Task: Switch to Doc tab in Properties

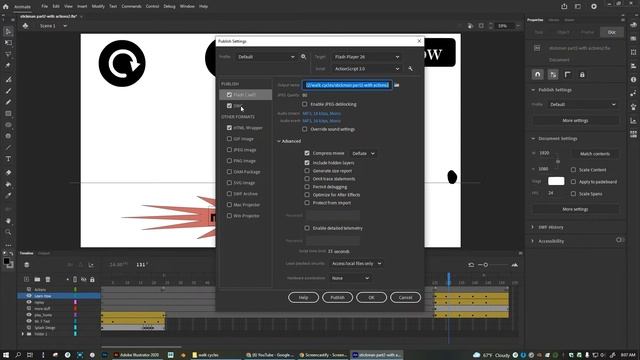Action: point(611,32)
